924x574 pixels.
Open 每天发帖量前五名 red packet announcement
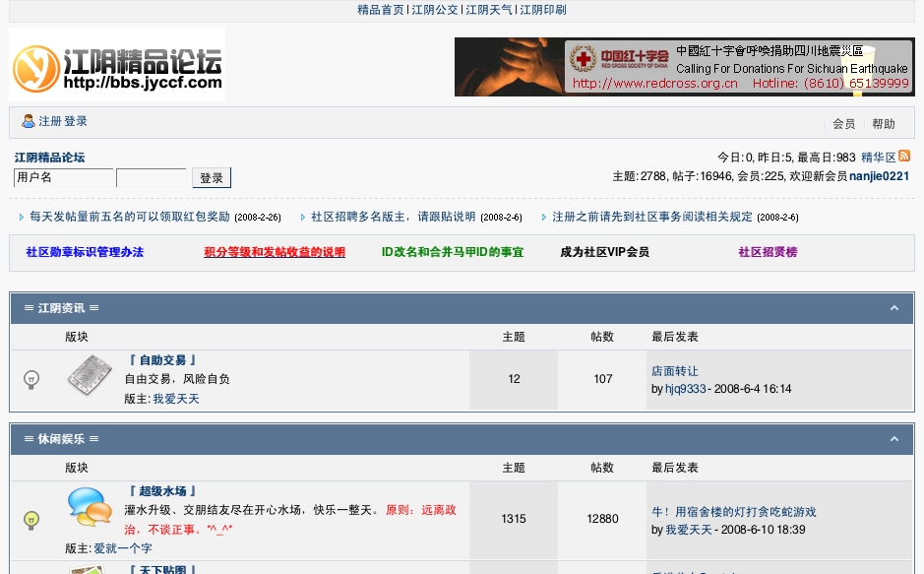click(130, 217)
